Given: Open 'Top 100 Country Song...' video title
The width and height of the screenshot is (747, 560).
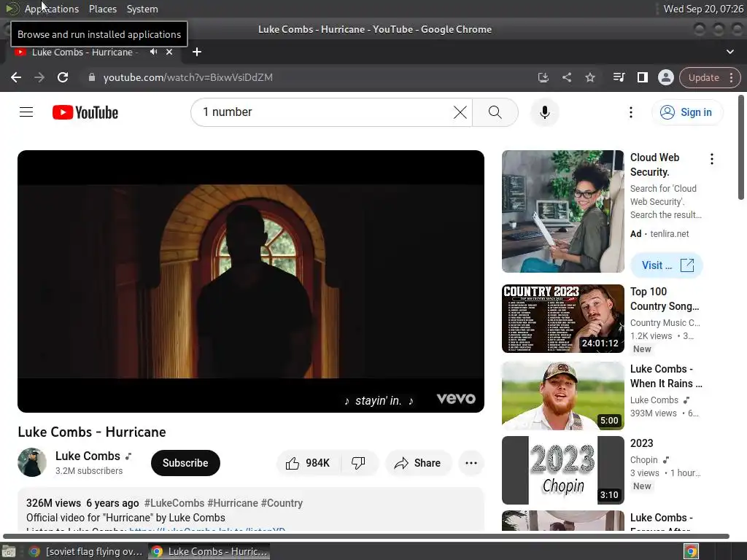Looking at the screenshot, I should (665, 299).
